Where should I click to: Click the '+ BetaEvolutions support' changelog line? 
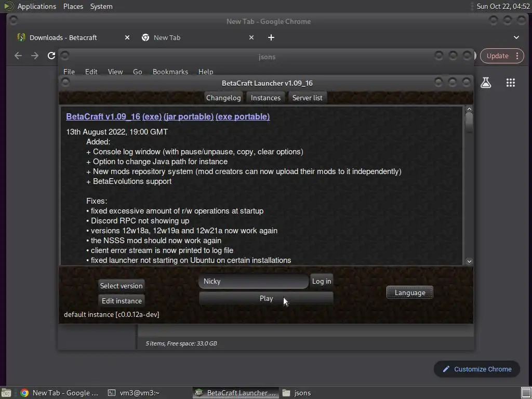coord(129,181)
